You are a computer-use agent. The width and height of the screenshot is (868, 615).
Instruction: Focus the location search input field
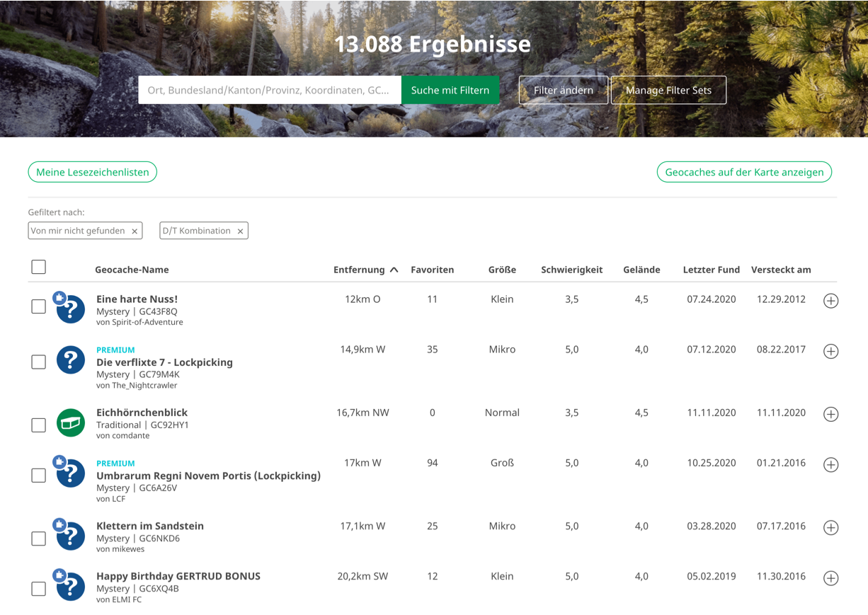pos(269,91)
